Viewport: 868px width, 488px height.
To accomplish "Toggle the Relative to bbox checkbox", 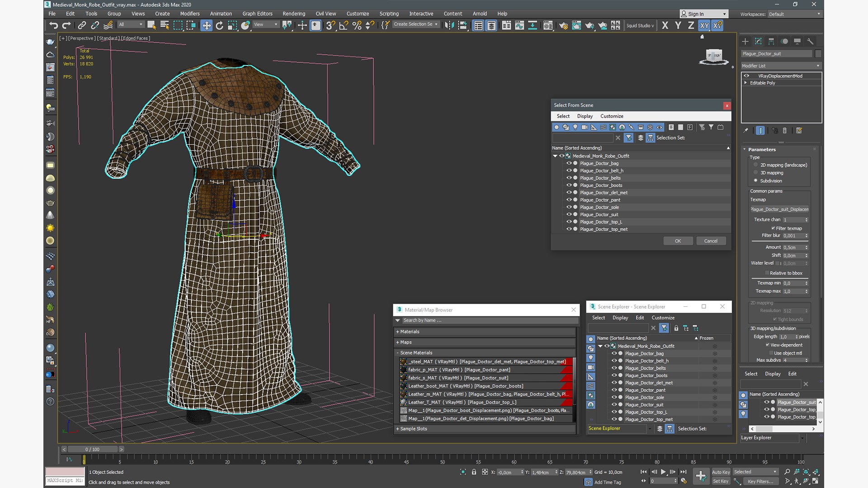I will [767, 273].
